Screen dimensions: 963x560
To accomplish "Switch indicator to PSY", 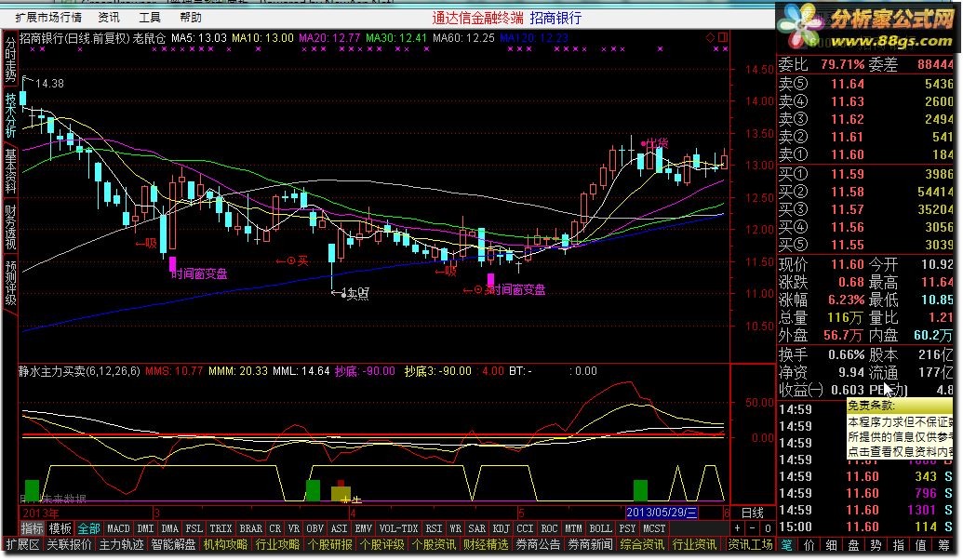I will pos(628,528).
